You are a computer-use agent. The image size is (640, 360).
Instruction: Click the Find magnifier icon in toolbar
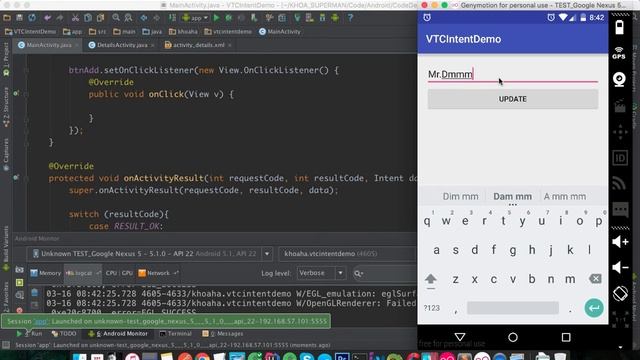tap(116, 18)
